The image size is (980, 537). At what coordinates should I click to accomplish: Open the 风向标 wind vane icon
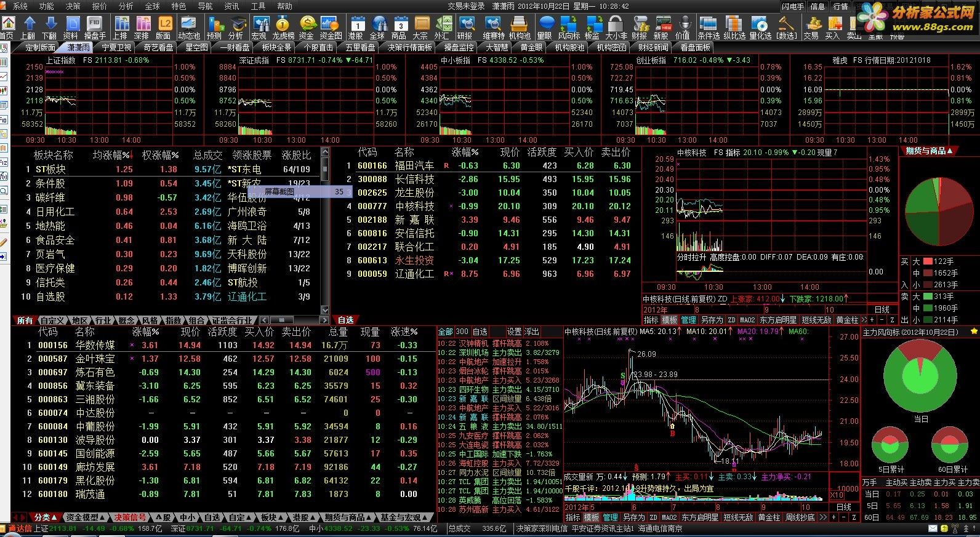pyautogui.click(x=569, y=28)
